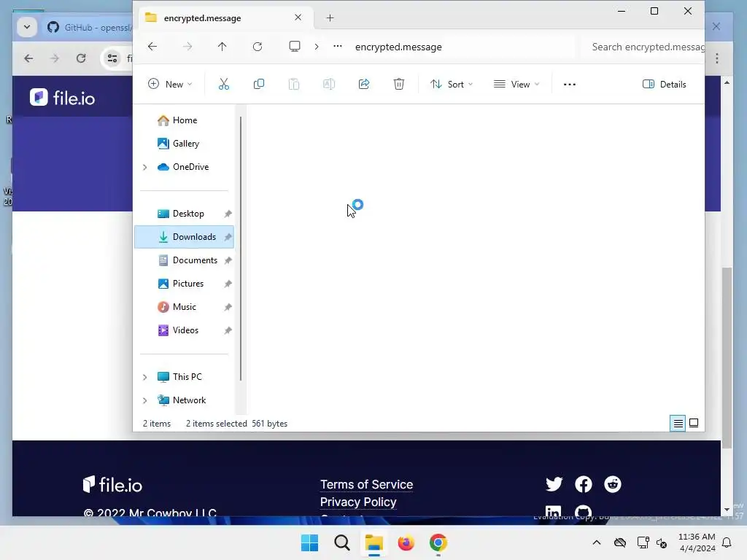Open Firefox from the taskbar
This screenshot has width=747, height=560.
[406, 542]
